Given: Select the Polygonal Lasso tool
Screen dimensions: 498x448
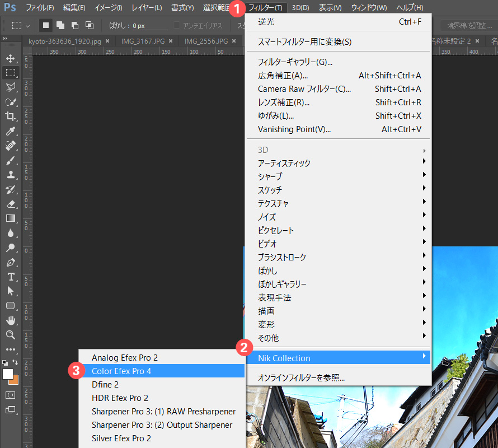Looking at the screenshot, I should point(11,87).
